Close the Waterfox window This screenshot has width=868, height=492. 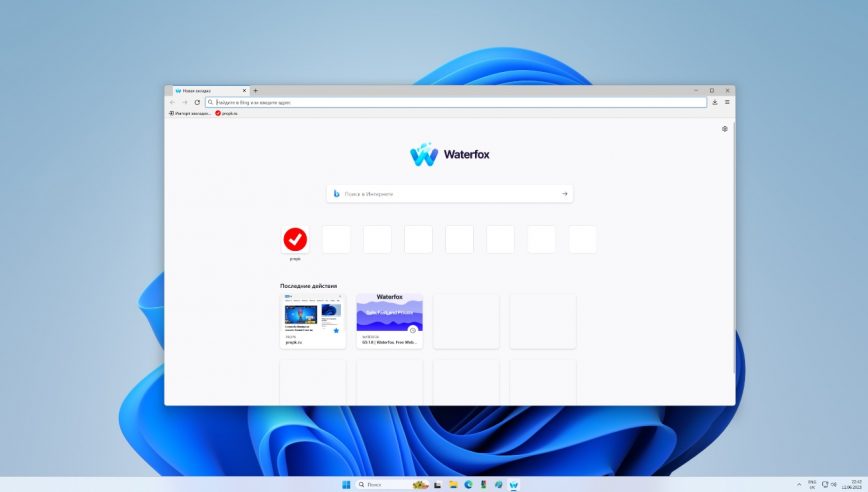[x=727, y=91]
